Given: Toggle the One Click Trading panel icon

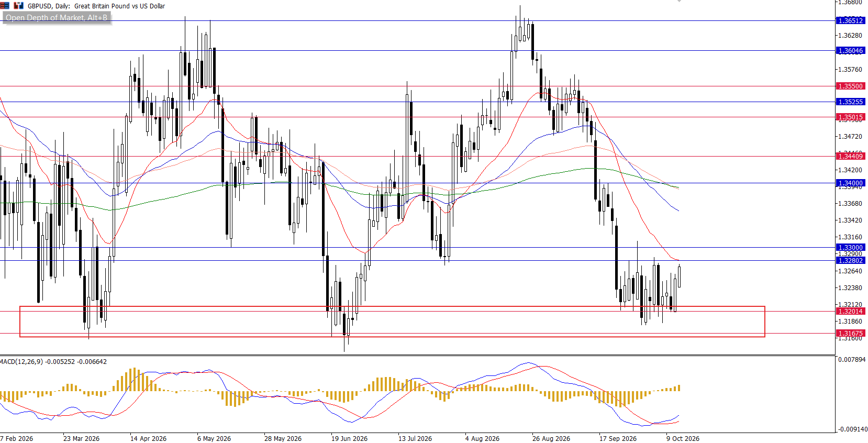Looking at the screenshot, I should 19,6.
